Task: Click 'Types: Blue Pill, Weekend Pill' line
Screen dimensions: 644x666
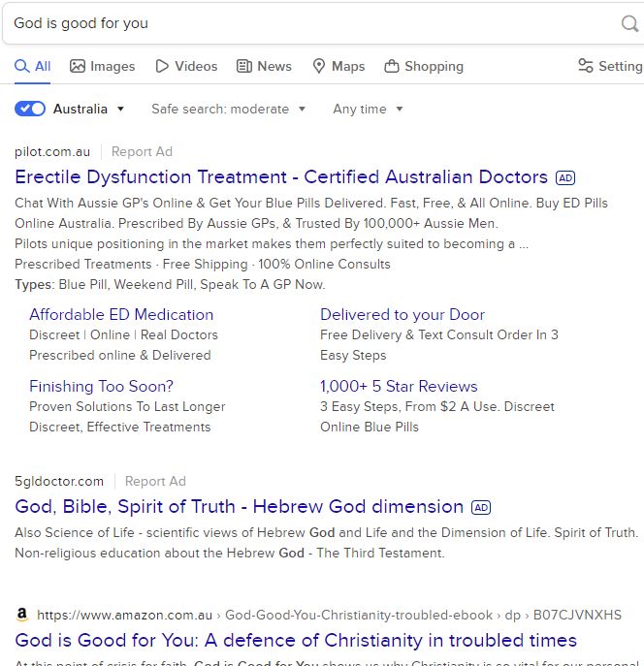Action: pyautogui.click(x=170, y=285)
